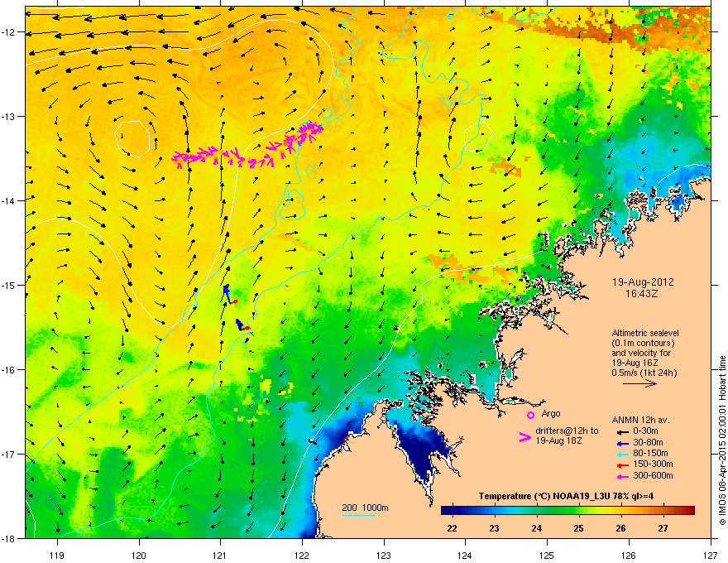Image resolution: width=728 pixels, height=563 pixels.
Task: Click the cyan 200 1000m bathymetry line sample
Action: coord(358,515)
